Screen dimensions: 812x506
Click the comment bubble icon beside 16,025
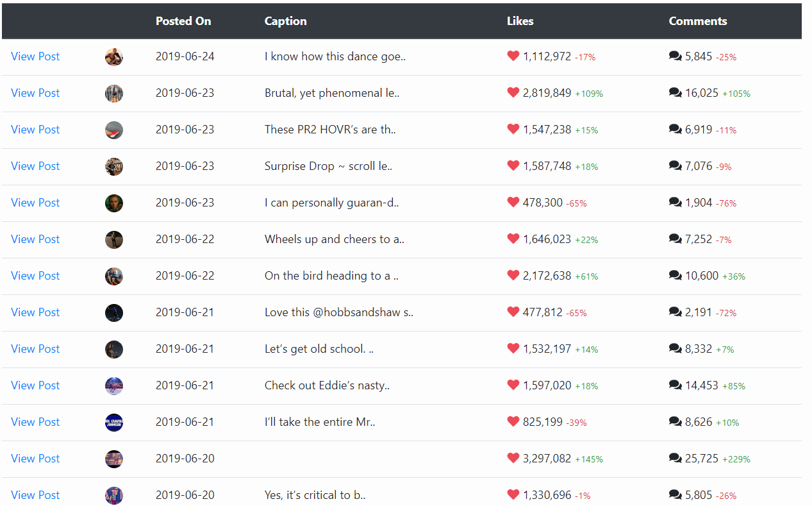(675, 92)
